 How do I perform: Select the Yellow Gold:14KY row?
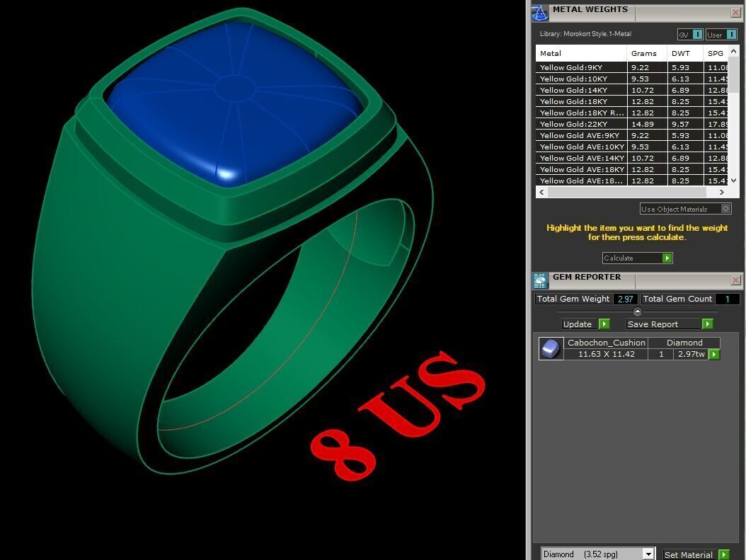[x=632, y=90]
